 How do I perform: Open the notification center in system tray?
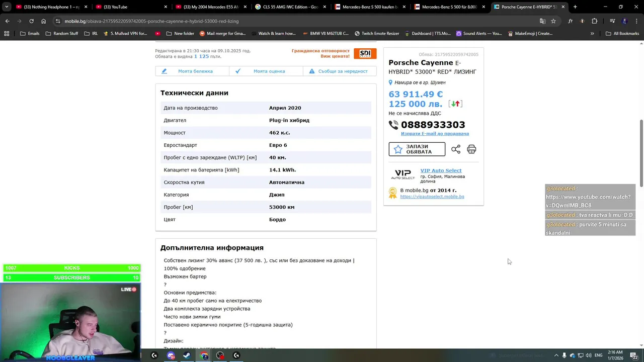point(634,355)
